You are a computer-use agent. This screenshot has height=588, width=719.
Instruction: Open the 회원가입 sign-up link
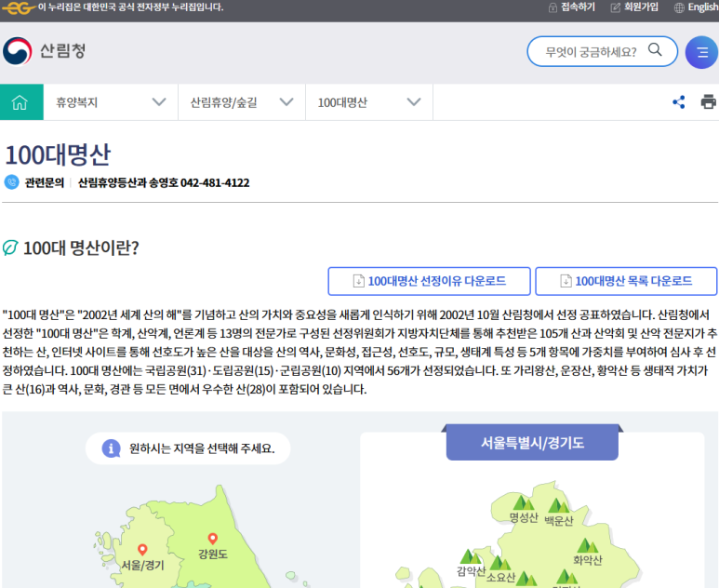pyautogui.click(x=634, y=7)
